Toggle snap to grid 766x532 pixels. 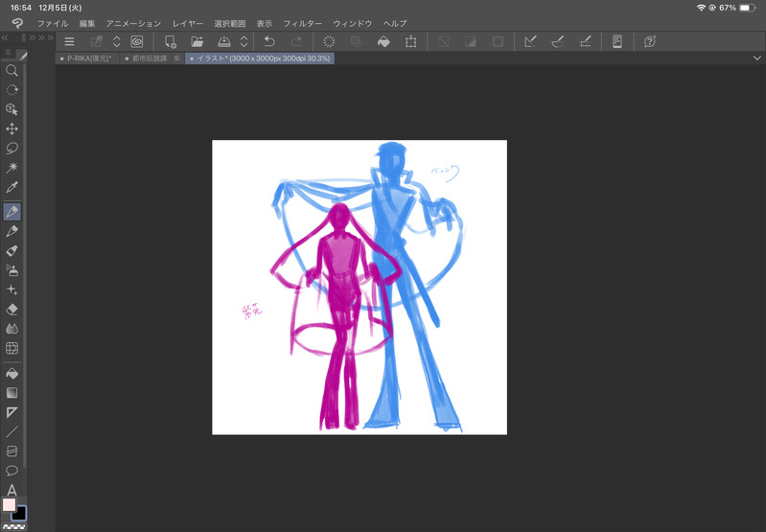coord(585,41)
